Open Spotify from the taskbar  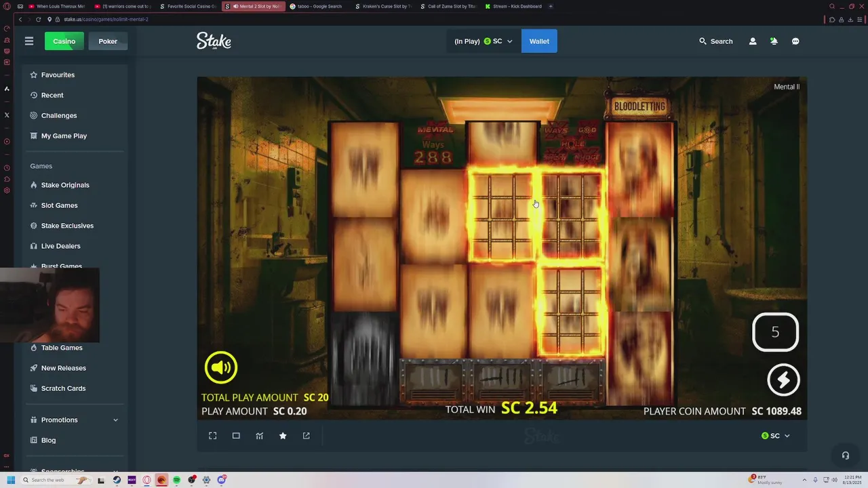(x=176, y=480)
